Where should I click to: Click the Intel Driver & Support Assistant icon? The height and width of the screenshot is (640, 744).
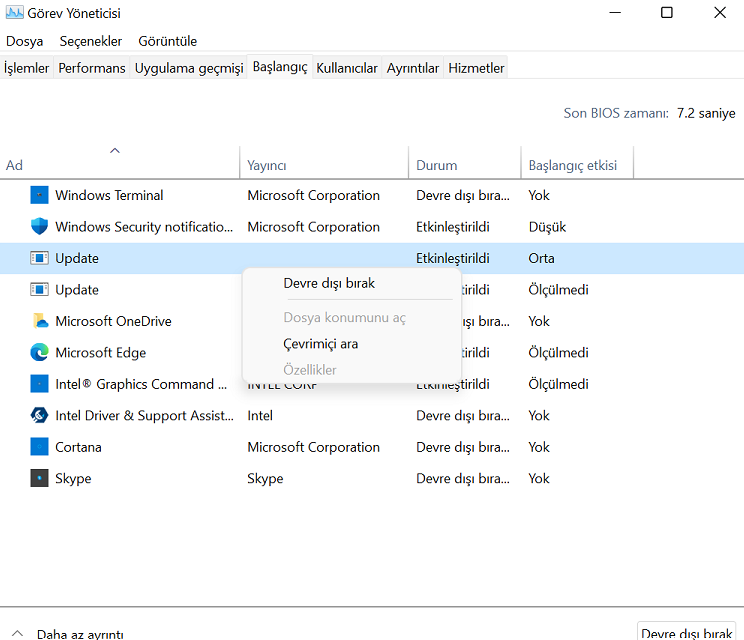39,415
